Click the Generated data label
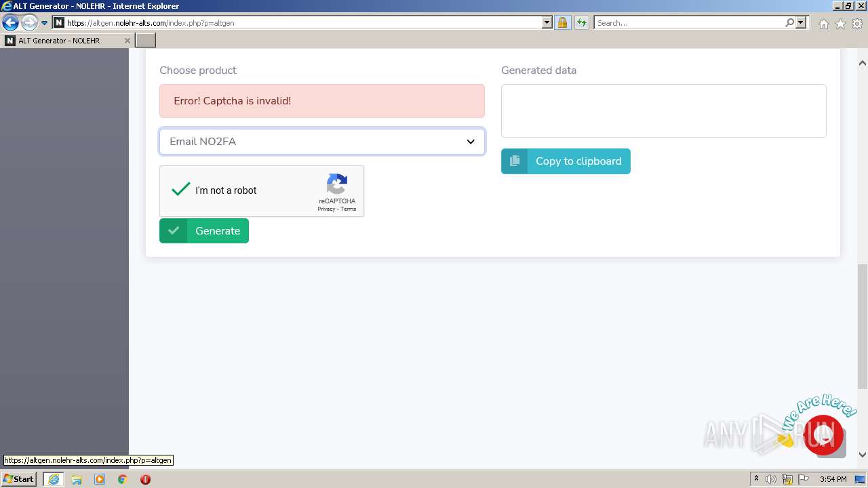Image resolution: width=868 pixels, height=488 pixels. 539,70
